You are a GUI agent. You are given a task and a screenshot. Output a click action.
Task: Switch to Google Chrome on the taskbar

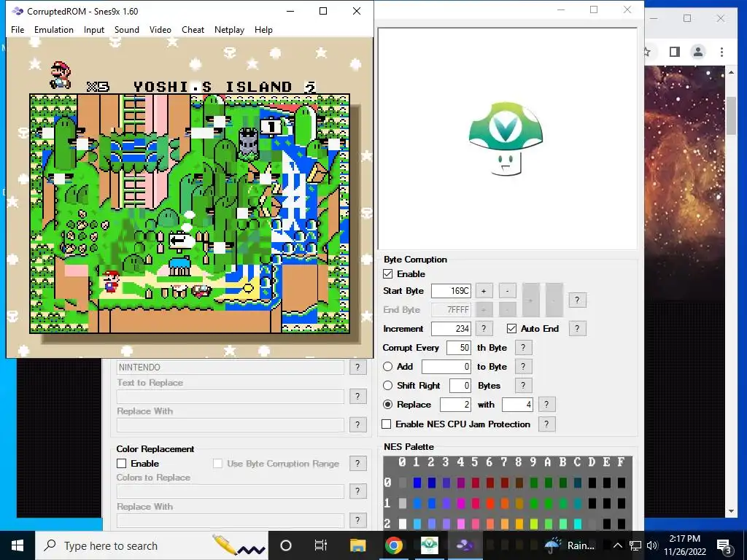click(393, 545)
